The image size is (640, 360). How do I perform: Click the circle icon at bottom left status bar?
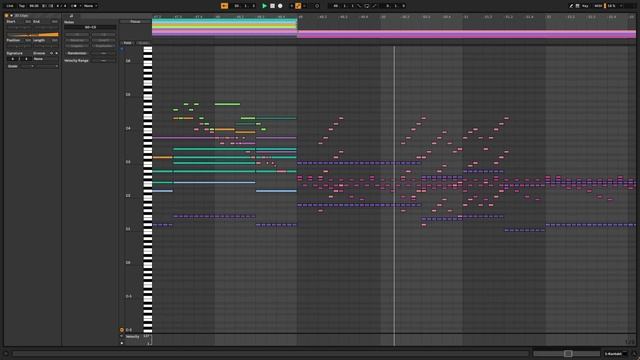[6, 353]
